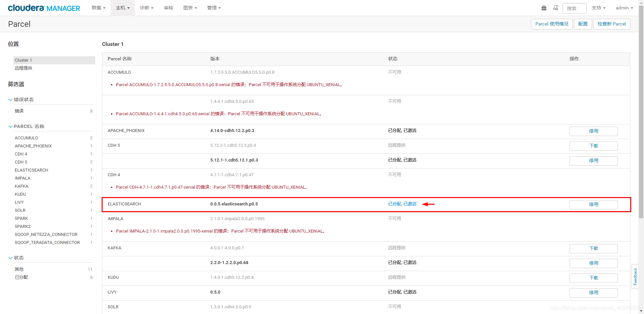Image resolution: width=644 pixels, height=314 pixels.
Task: Click the 检查新 Parcel button
Action: [x=611, y=24]
